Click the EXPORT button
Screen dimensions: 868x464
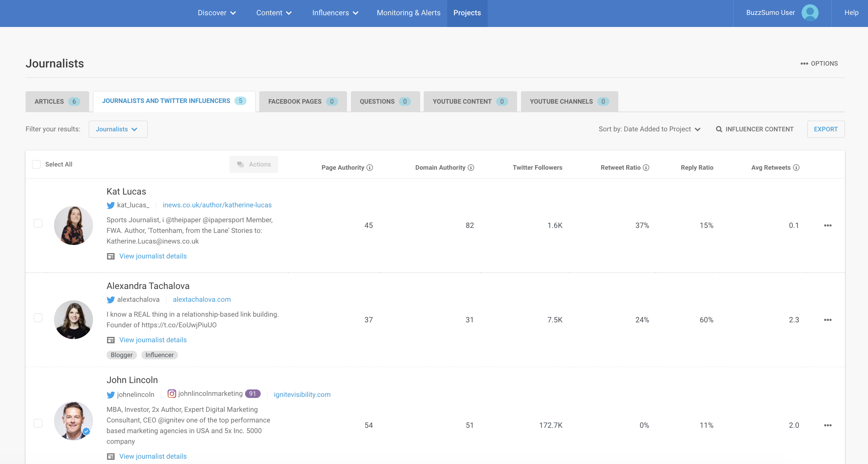826,129
